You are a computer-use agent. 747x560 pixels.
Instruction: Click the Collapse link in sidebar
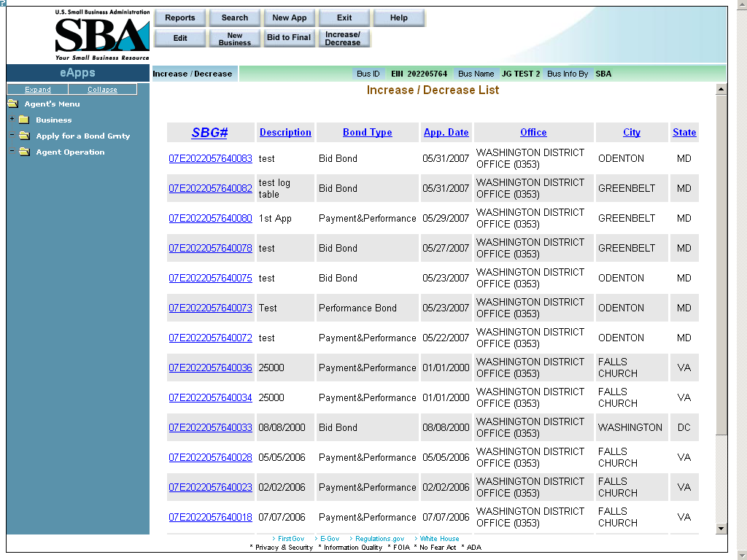tap(102, 89)
